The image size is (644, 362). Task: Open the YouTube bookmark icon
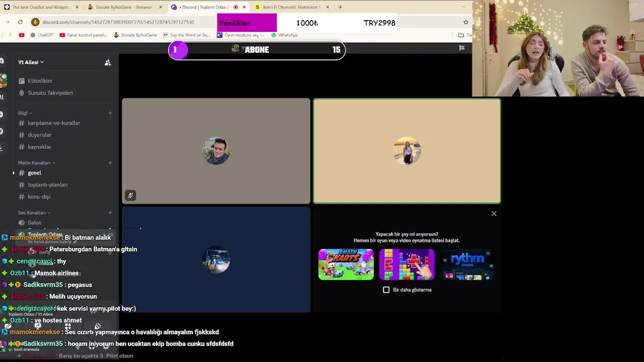[21, 35]
